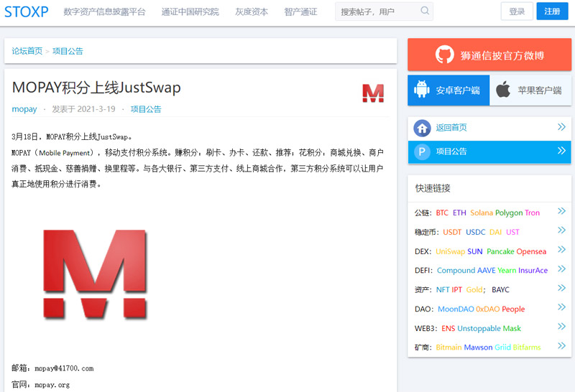Image resolution: width=575 pixels, height=392 pixels.
Task: Expand the 返回首页 row chevron
Action: click(561, 127)
